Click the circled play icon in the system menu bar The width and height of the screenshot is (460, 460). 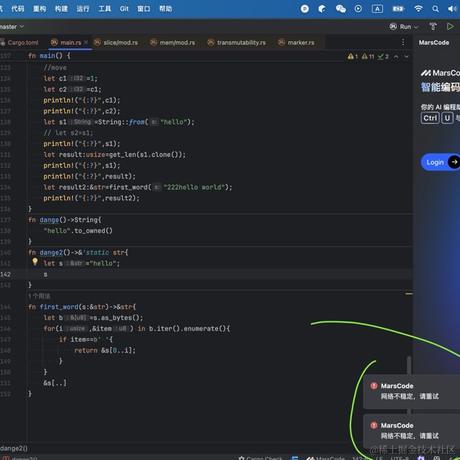point(358,9)
